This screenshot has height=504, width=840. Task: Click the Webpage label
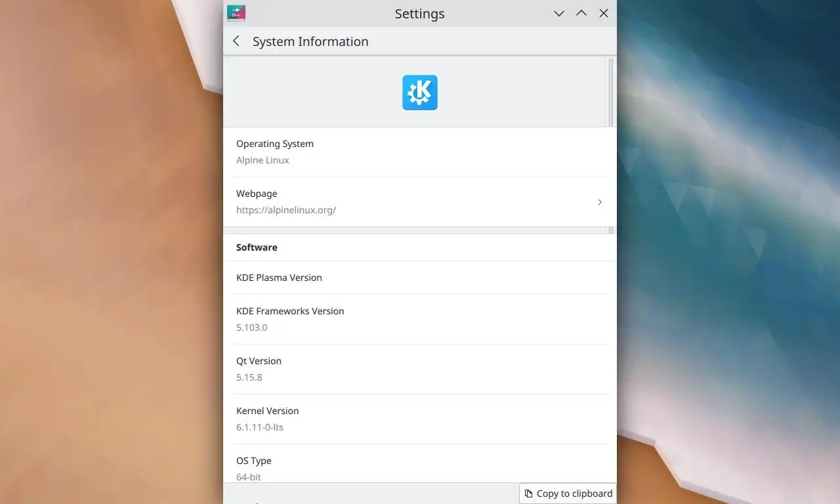click(x=257, y=194)
